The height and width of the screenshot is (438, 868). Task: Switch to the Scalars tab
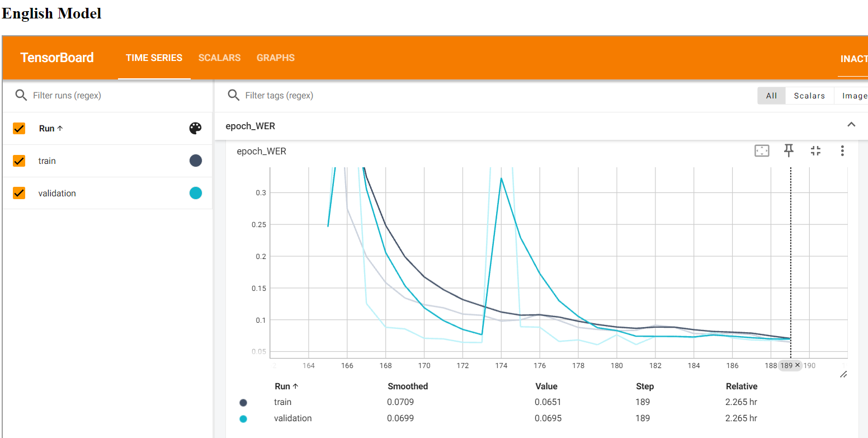pos(219,58)
